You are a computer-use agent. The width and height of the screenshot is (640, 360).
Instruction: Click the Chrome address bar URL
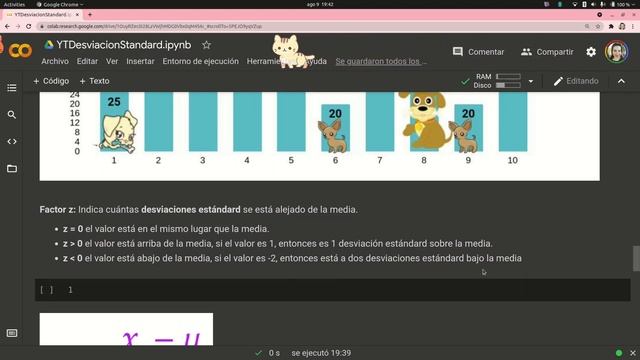pyautogui.click(x=154, y=26)
